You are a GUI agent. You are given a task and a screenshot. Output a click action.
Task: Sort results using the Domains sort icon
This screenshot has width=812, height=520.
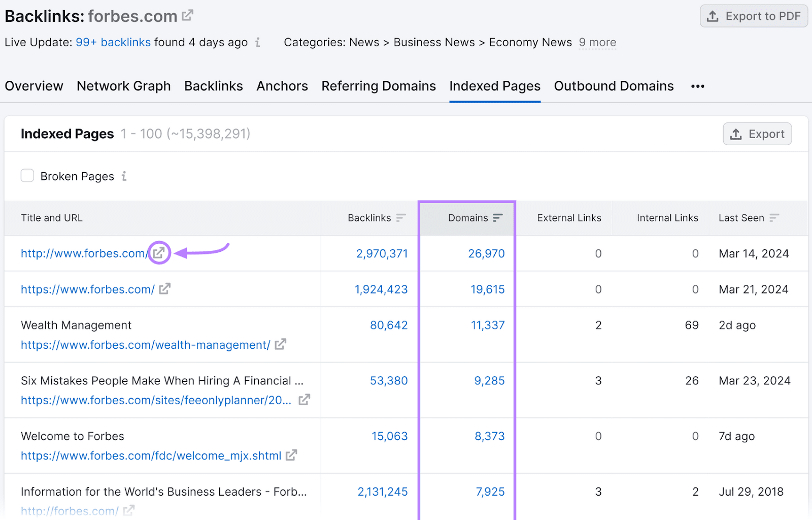(497, 218)
